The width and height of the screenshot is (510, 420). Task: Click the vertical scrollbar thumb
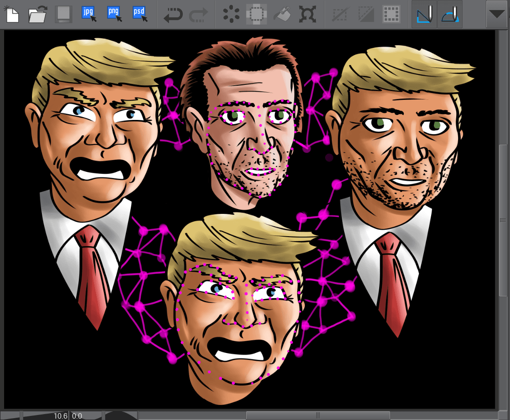point(503,220)
